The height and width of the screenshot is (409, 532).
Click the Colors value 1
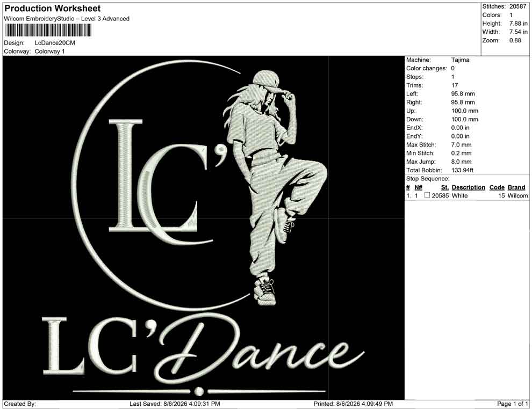pyautogui.click(x=511, y=15)
